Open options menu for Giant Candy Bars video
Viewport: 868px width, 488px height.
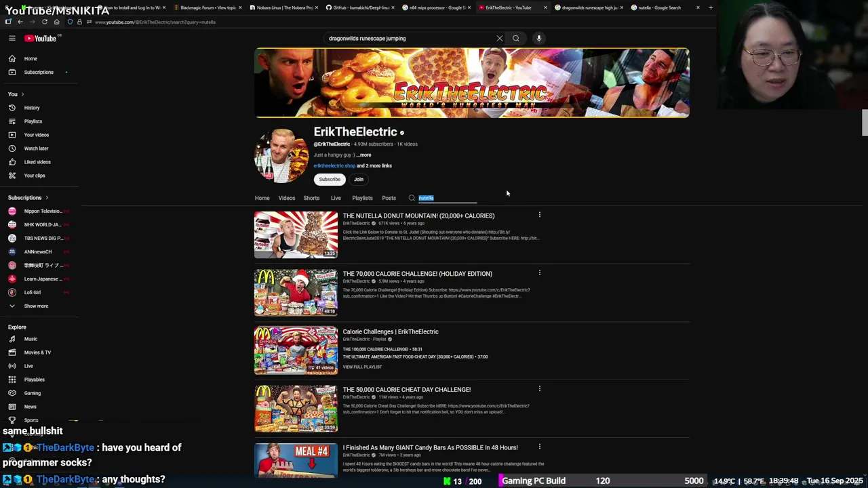540,447
